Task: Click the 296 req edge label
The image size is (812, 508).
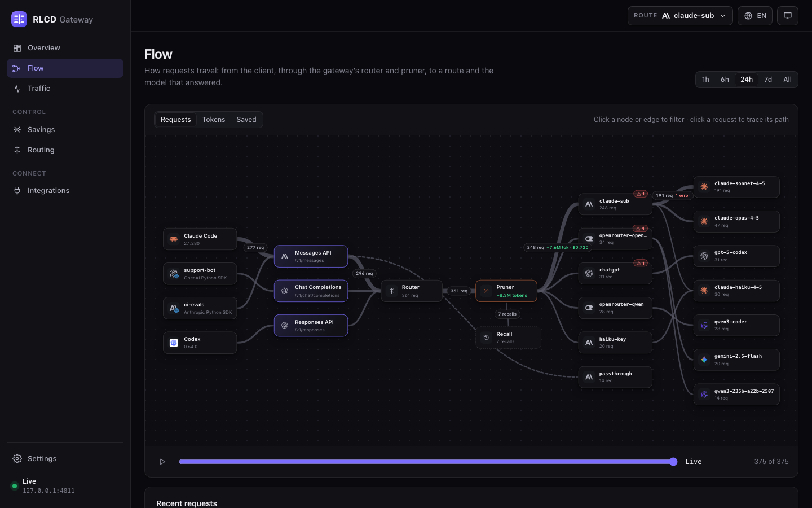Action: click(364, 273)
